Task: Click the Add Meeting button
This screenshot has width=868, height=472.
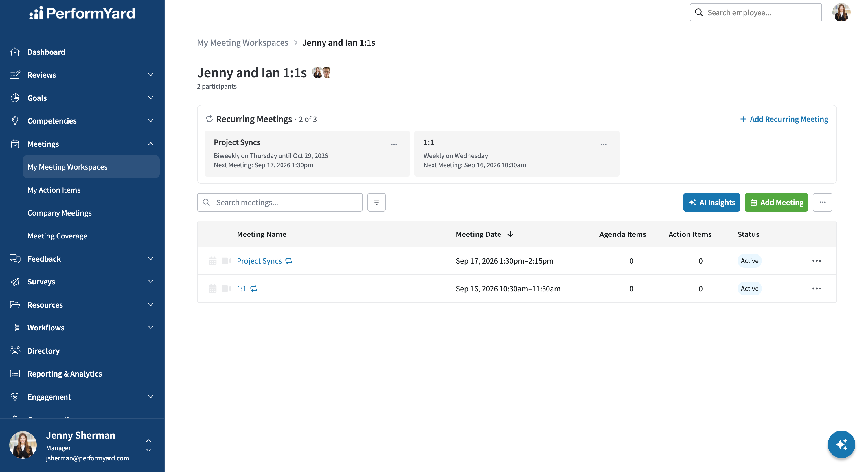Action: (x=776, y=202)
